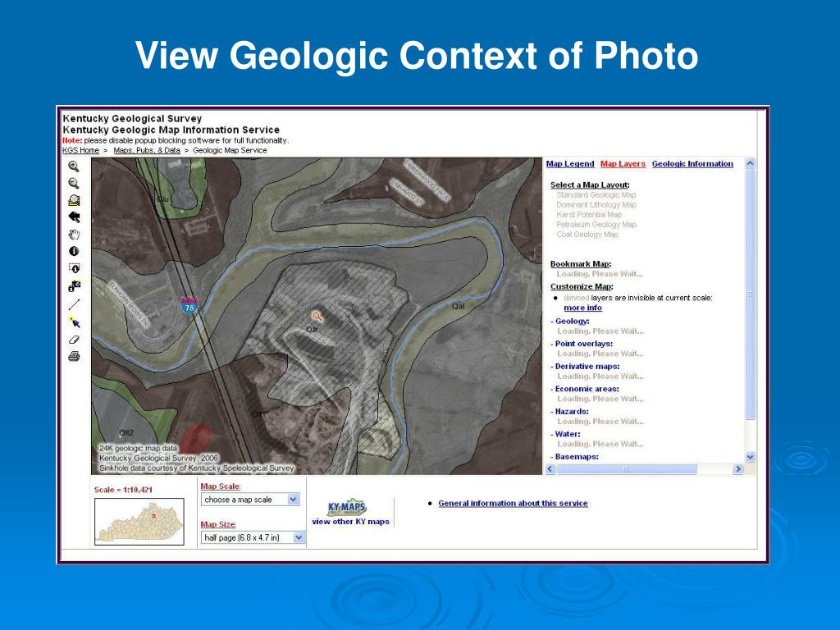Click the 'Select a Map Layout:' heading

pyautogui.click(x=590, y=185)
